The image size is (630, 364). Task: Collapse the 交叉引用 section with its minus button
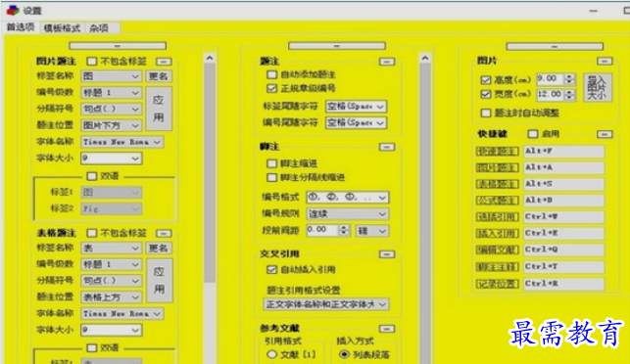(x=387, y=254)
